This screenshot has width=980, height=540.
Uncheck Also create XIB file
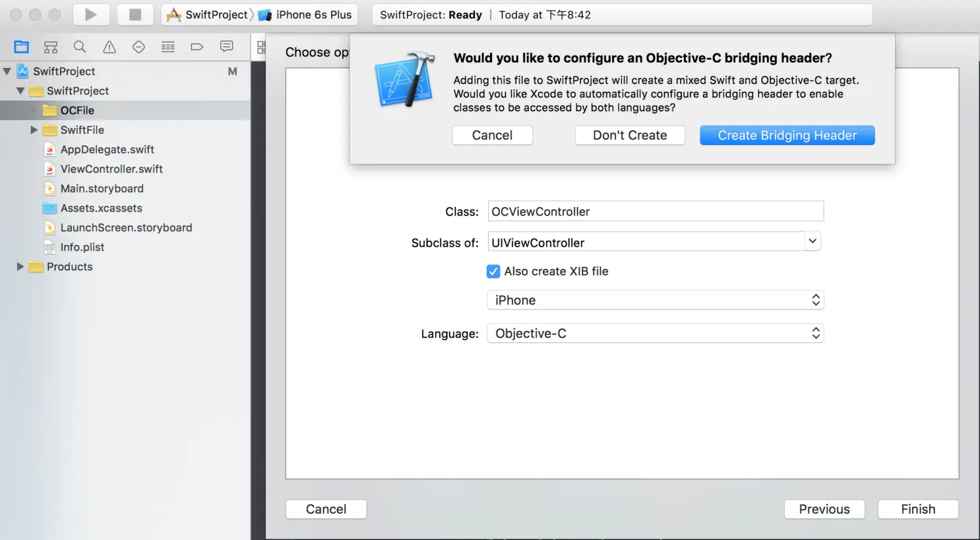tap(493, 271)
